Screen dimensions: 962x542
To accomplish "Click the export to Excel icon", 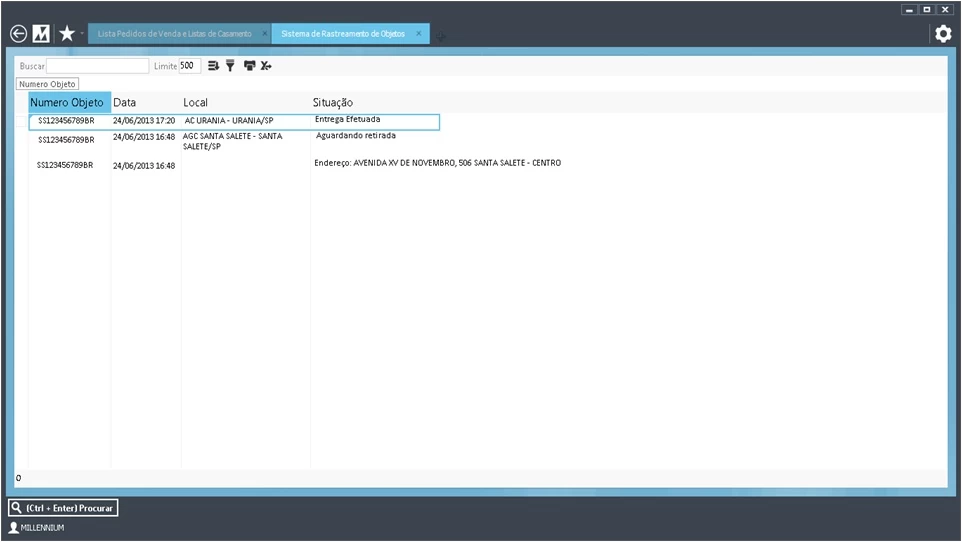I will (266, 66).
